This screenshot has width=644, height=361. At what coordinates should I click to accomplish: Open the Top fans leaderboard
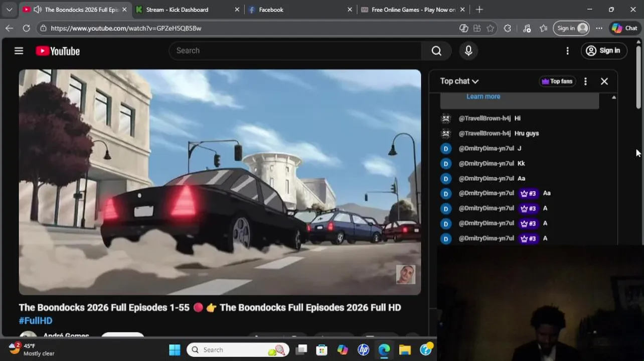[557, 81]
